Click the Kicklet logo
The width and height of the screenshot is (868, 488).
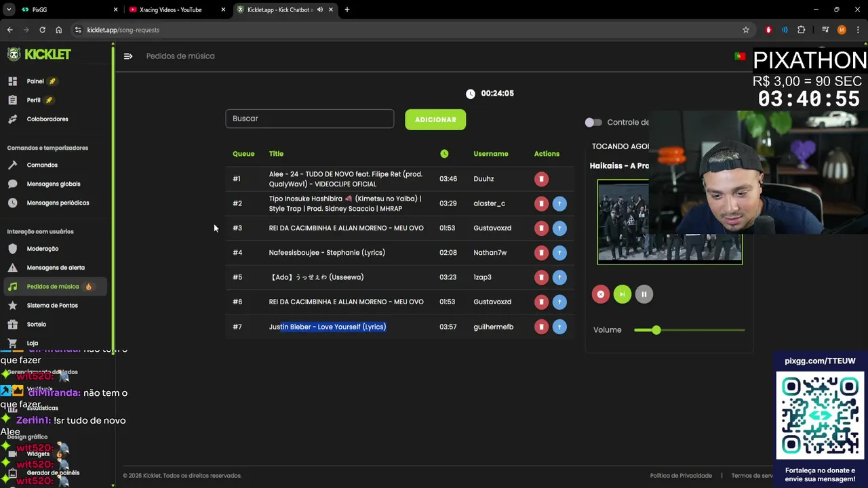tap(39, 54)
